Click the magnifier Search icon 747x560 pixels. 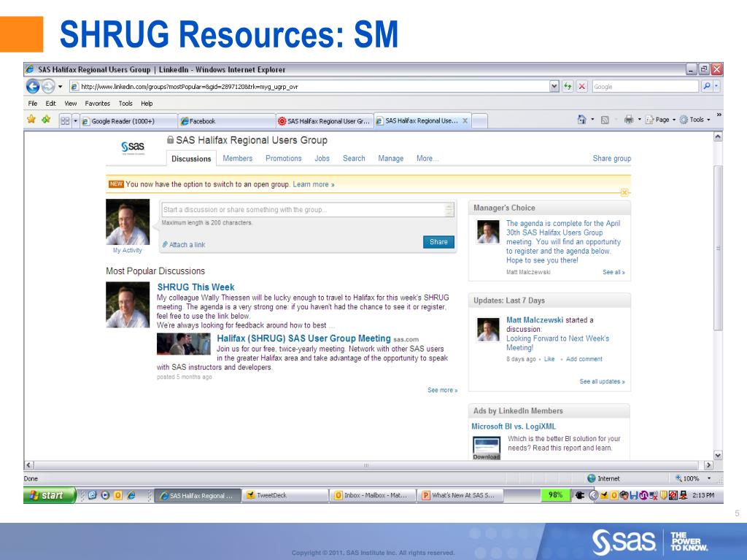[x=706, y=86]
